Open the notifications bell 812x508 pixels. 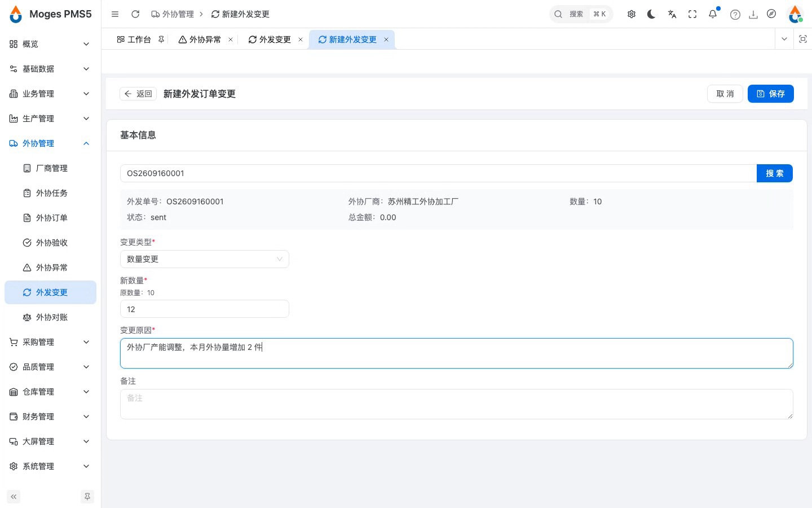tap(713, 14)
